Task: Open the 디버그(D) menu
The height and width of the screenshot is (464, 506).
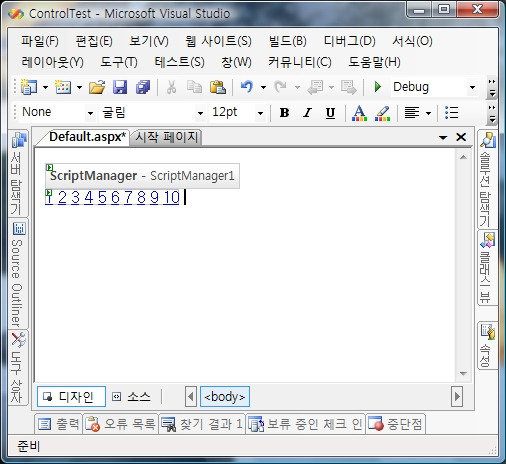Action: (350, 41)
